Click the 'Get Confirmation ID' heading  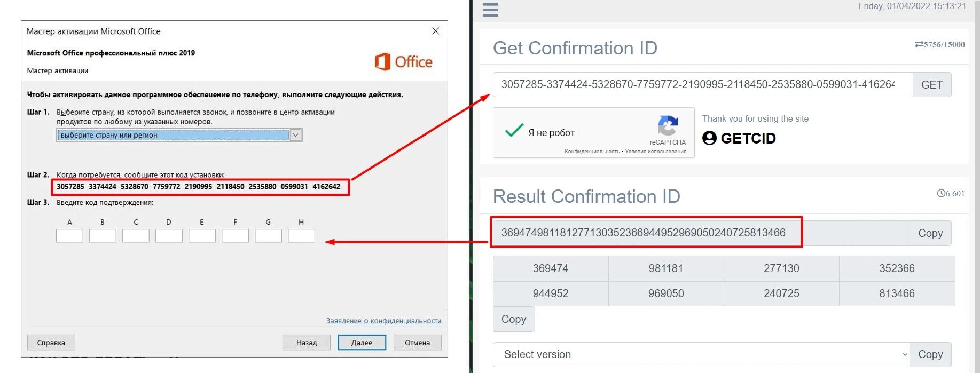pyautogui.click(x=575, y=48)
